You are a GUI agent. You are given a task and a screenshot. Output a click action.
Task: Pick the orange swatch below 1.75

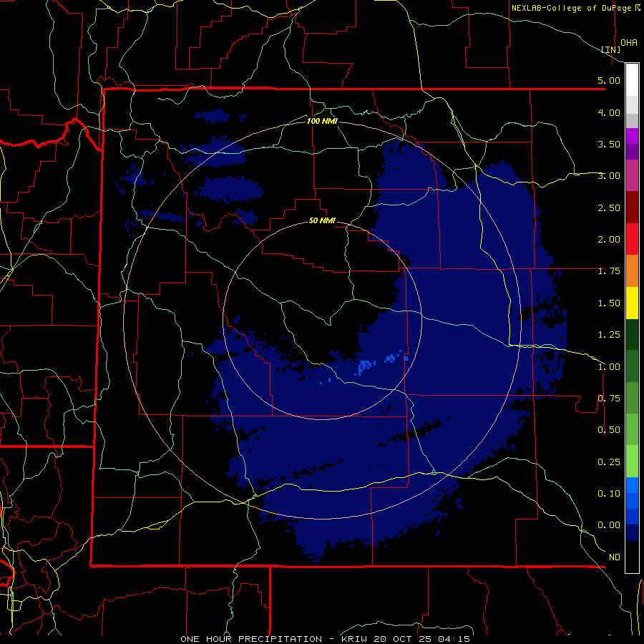[632, 271]
